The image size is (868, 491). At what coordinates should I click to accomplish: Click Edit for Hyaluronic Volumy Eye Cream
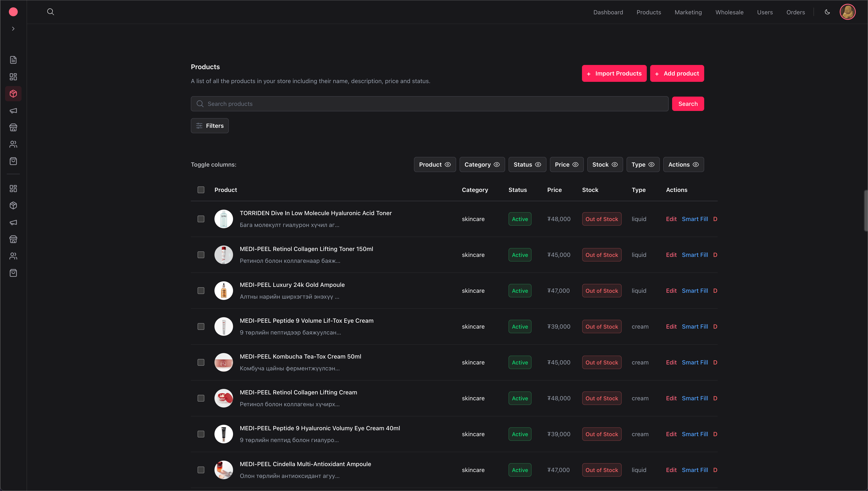tap(671, 434)
